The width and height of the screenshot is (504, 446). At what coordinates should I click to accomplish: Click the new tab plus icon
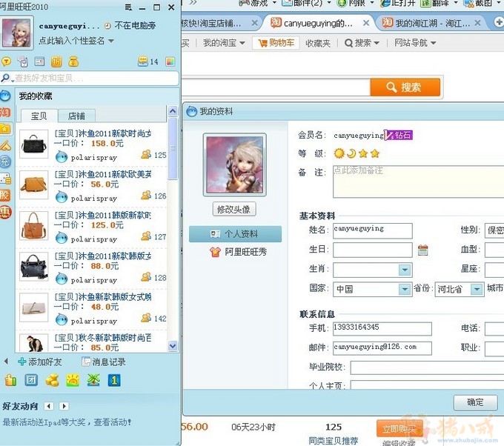click(x=499, y=22)
